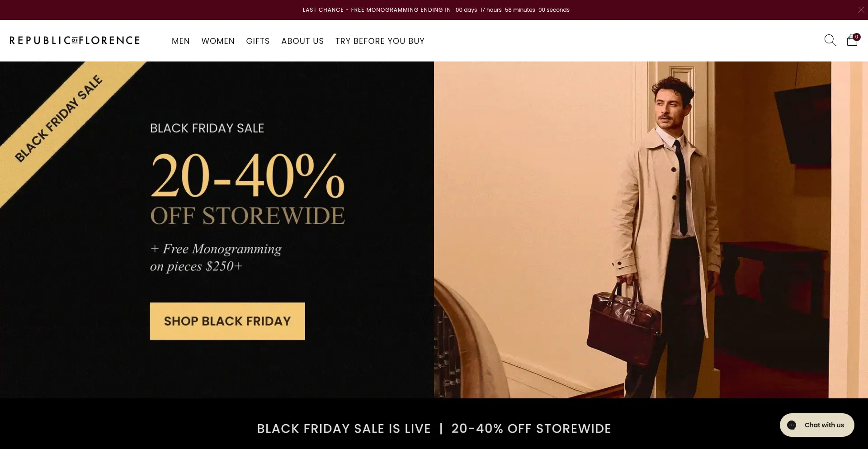Screen dimensions: 868x449
Task: Open the ABOUT US menu
Action: click(x=302, y=41)
